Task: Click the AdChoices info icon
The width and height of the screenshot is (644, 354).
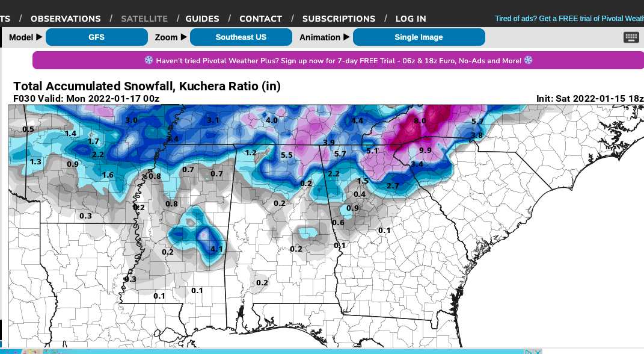Action: click(x=529, y=352)
